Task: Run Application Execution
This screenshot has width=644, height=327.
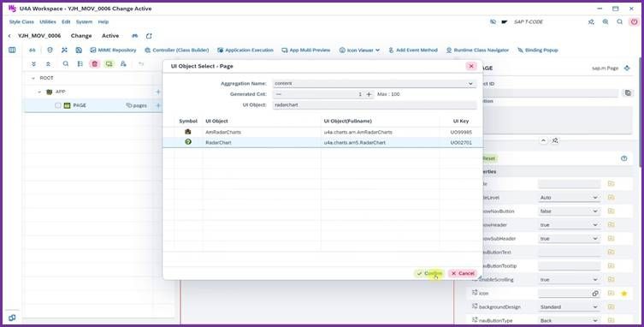Action: click(x=245, y=51)
